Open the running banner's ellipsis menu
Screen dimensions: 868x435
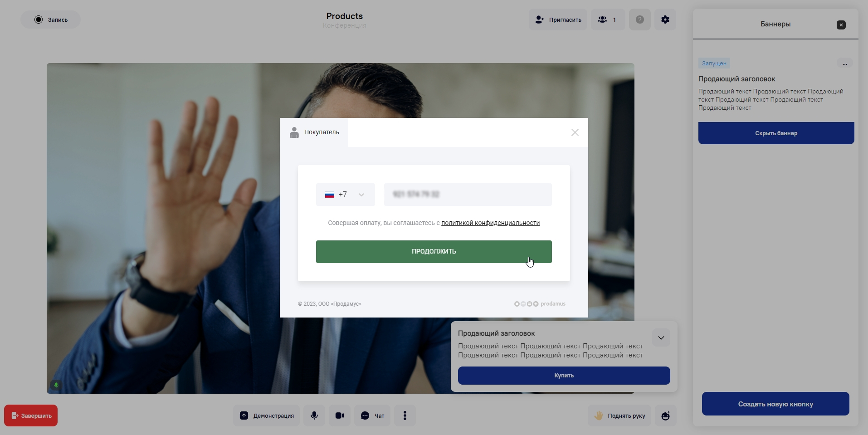[844, 64]
